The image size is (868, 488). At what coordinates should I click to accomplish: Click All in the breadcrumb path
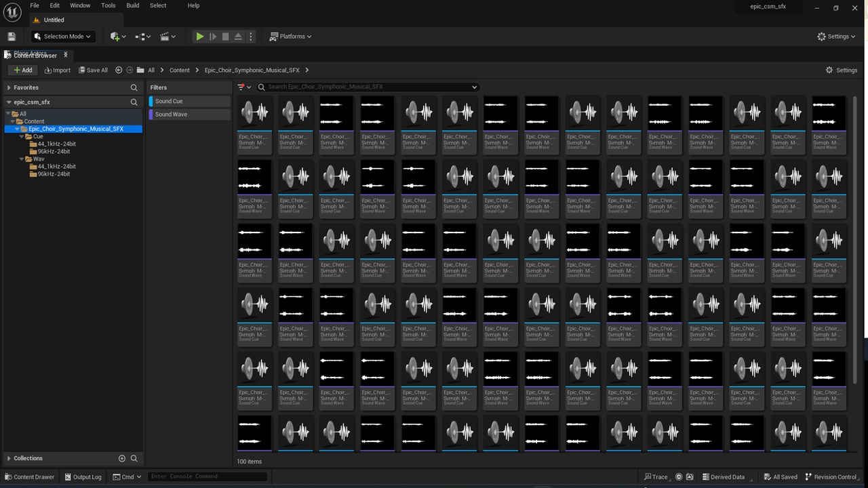coord(151,70)
